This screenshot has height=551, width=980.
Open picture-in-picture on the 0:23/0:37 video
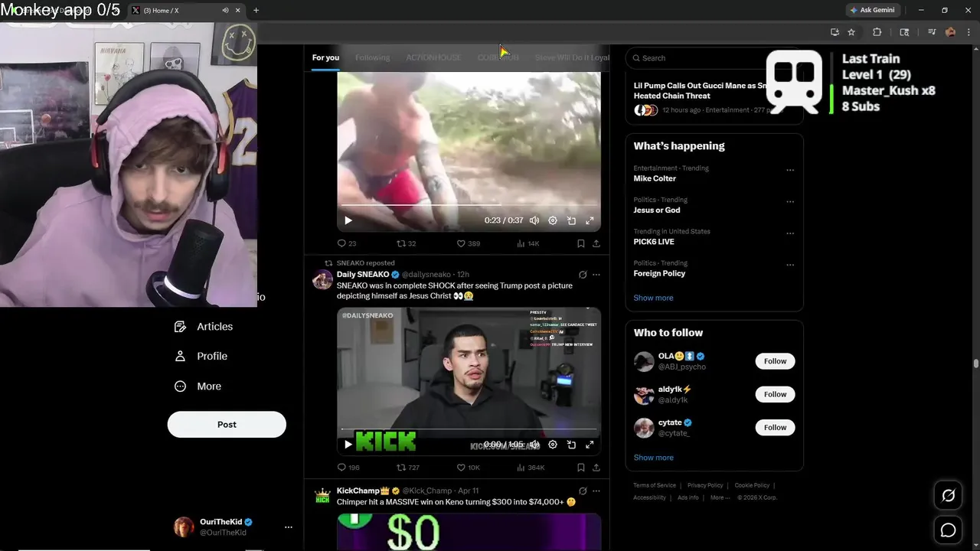571,220
